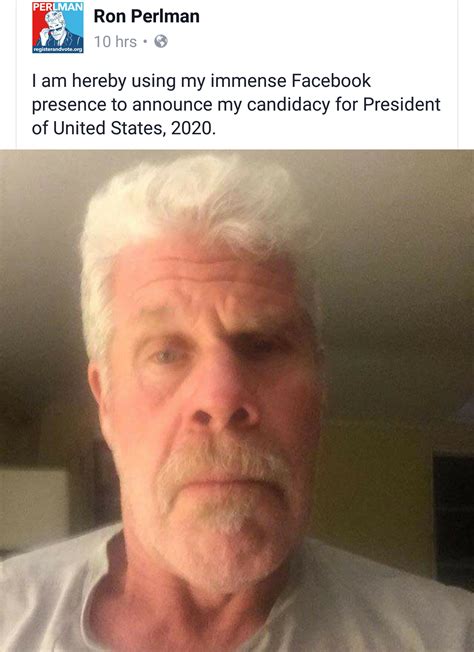Click the man's nose in the photo
The image size is (474, 652).
pos(220,399)
